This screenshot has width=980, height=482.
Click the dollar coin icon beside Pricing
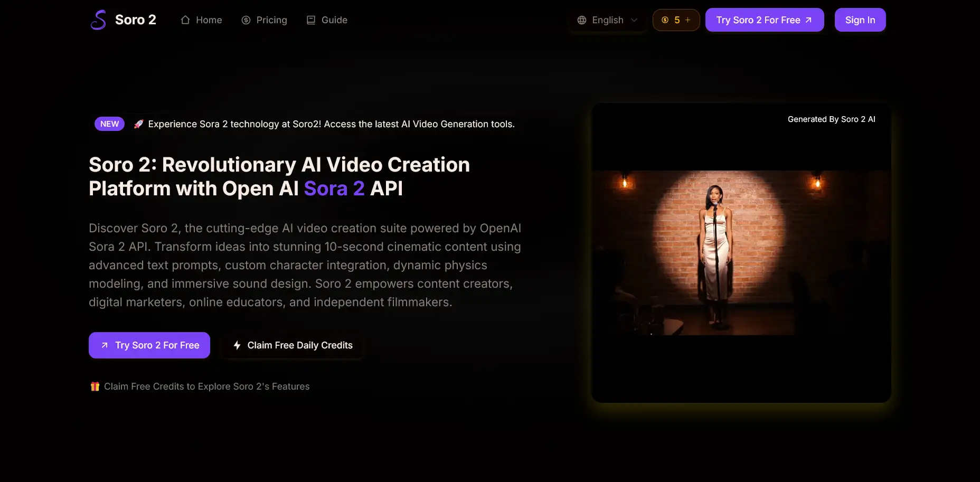246,20
